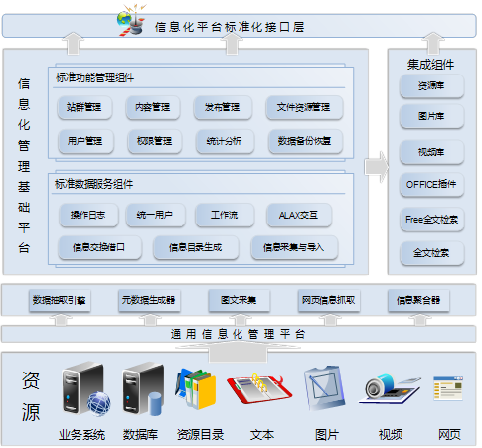
Task: Select the 全文检索 component
Action: pos(431,253)
